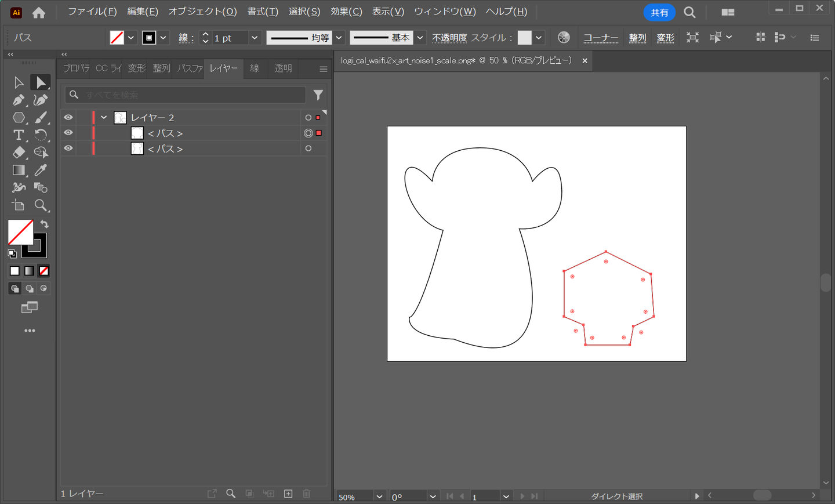Click the 共有 share button

[659, 12]
